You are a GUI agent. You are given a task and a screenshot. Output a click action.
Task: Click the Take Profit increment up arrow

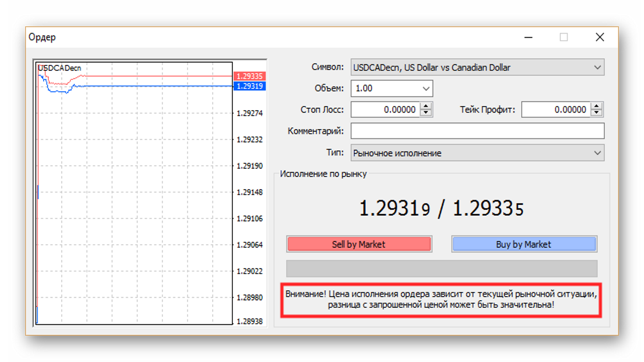click(597, 106)
